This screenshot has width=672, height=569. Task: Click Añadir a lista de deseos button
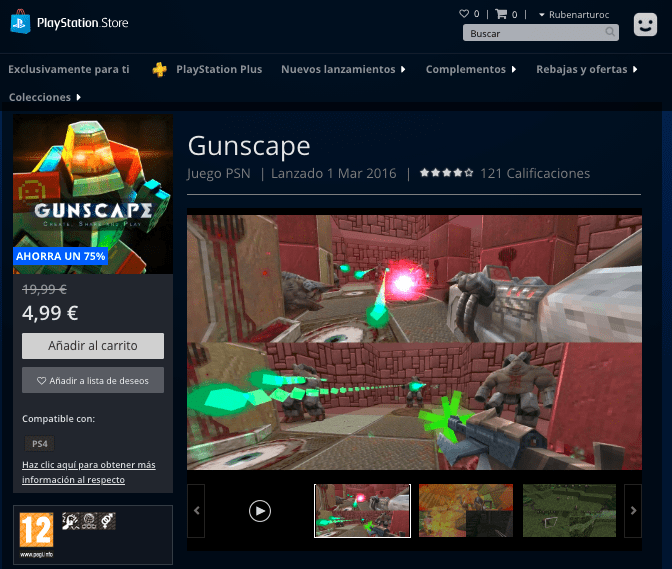click(93, 380)
